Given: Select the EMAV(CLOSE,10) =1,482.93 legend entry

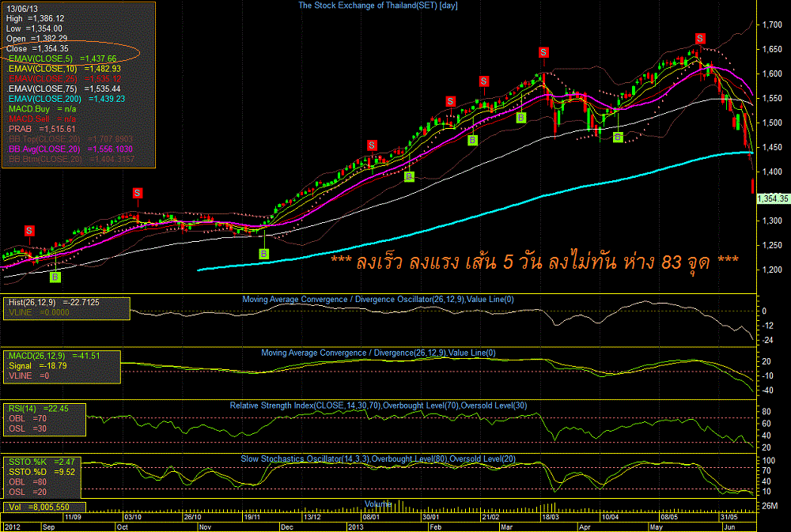Looking at the screenshot, I should (x=65, y=69).
